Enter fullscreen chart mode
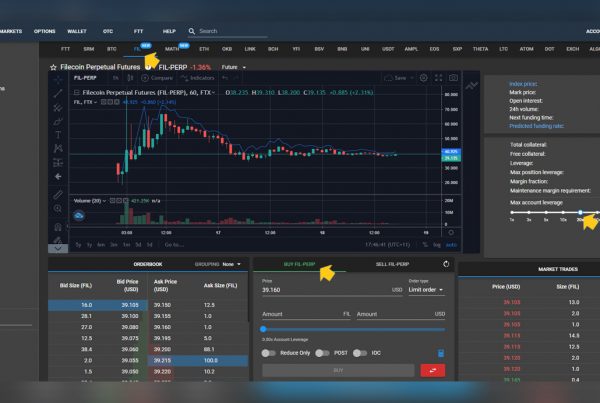The image size is (600, 403). tap(439, 78)
